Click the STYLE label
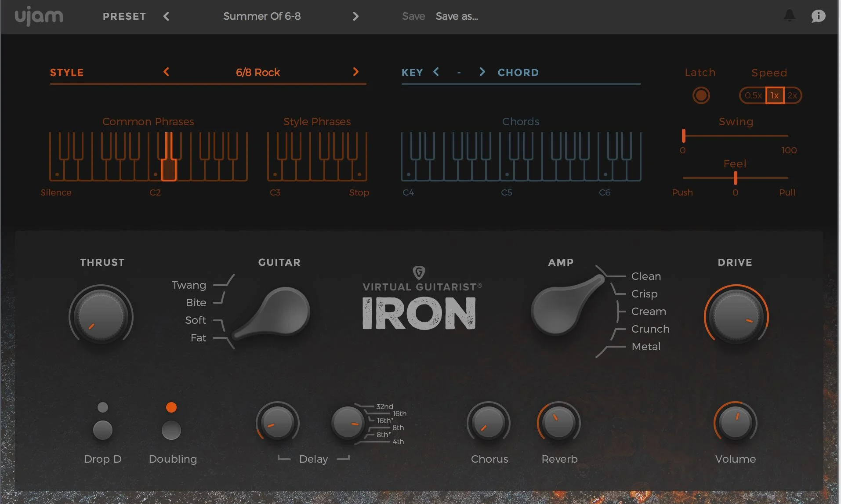This screenshot has height=504, width=841. coord(67,73)
